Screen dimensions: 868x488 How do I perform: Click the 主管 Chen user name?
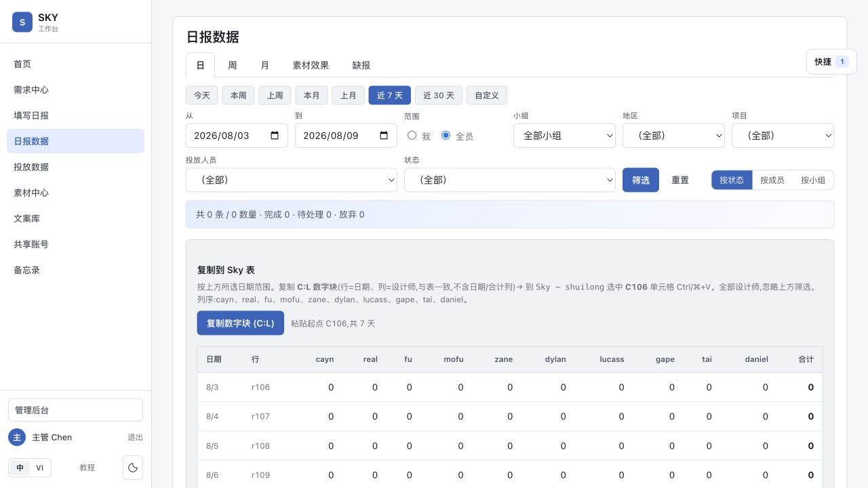52,438
